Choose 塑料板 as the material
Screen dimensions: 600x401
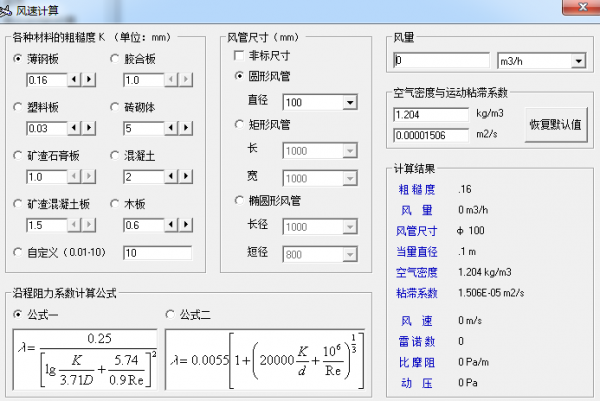[17, 107]
